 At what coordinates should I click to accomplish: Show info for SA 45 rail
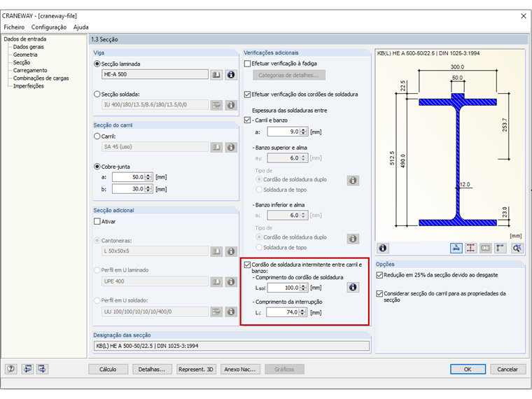pos(231,147)
